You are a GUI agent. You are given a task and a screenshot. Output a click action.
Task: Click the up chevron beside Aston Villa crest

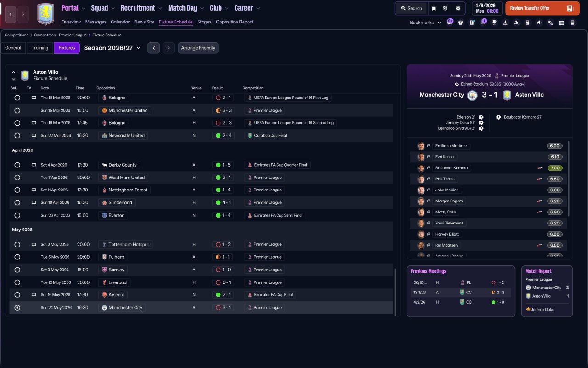coord(13,72)
